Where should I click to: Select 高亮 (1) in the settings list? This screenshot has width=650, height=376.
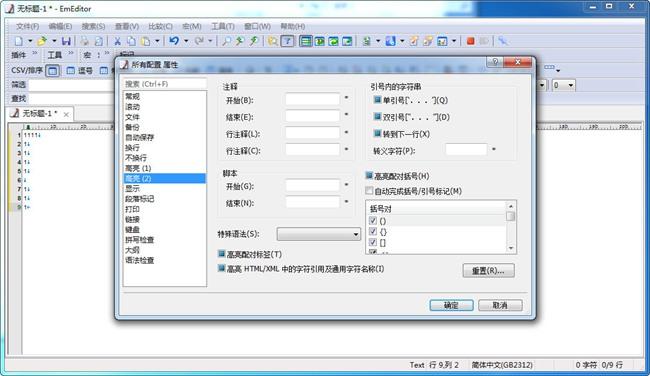165,168
